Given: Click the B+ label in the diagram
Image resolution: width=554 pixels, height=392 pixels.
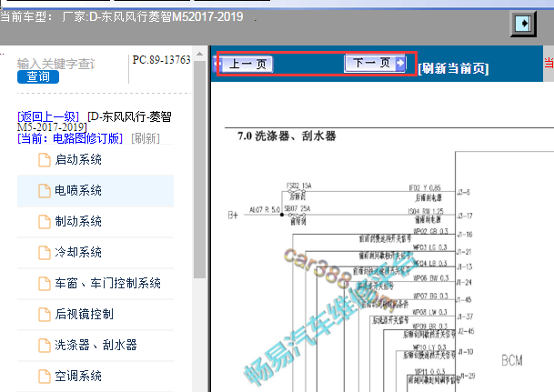Looking at the screenshot, I should [x=233, y=215].
